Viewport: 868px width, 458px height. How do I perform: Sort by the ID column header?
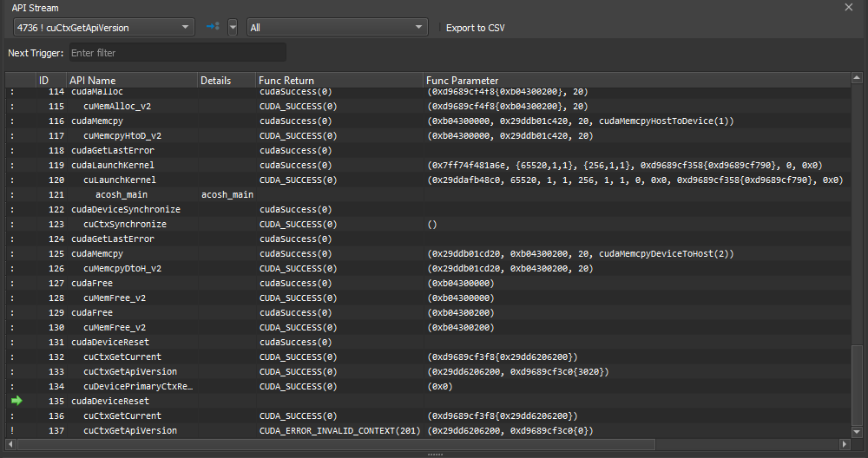pyautogui.click(x=44, y=81)
